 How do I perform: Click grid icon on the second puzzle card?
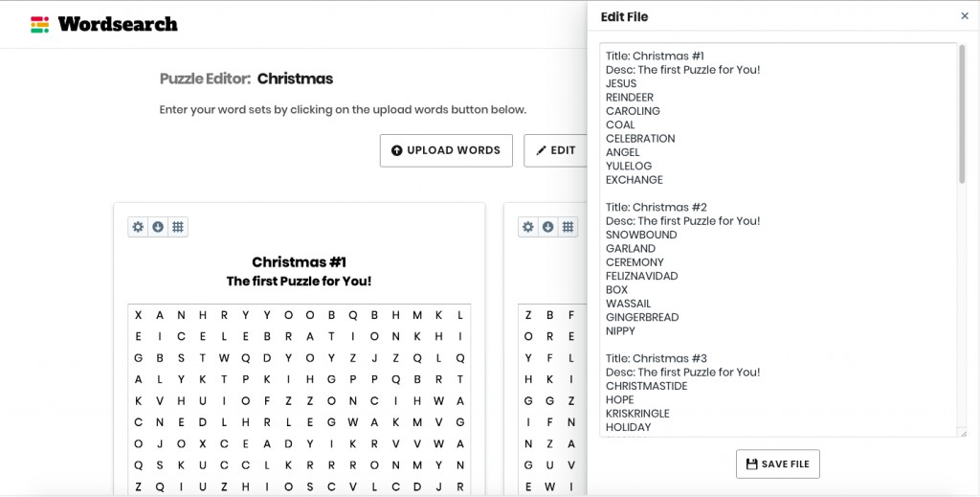point(568,227)
